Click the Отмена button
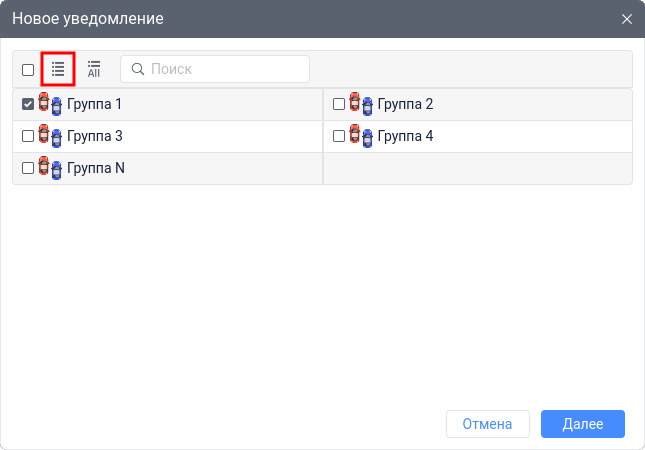The image size is (645, 450). pyautogui.click(x=487, y=424)
